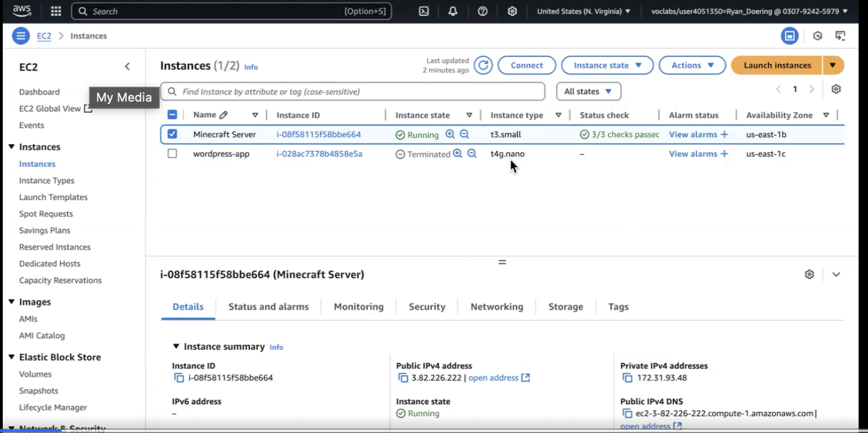Refresh the instances list
Image resolution: width=868 pixels, height=433 pixels.
click(x=483, y=65)
